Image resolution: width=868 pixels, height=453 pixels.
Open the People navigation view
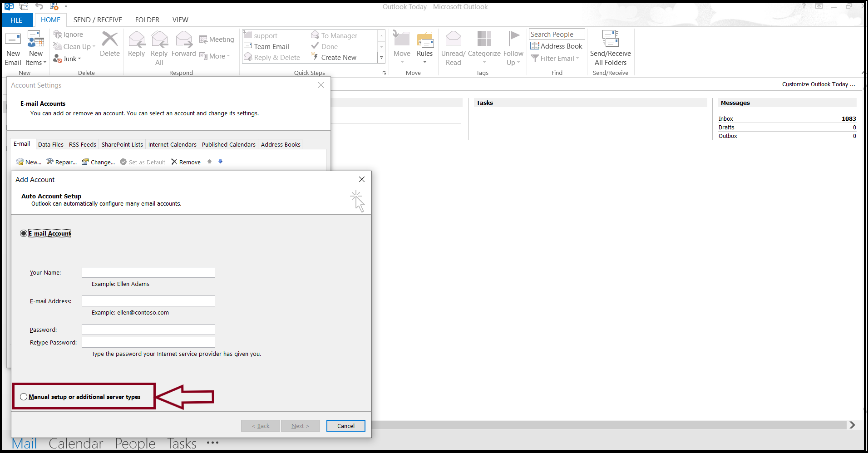coord(135,443)
